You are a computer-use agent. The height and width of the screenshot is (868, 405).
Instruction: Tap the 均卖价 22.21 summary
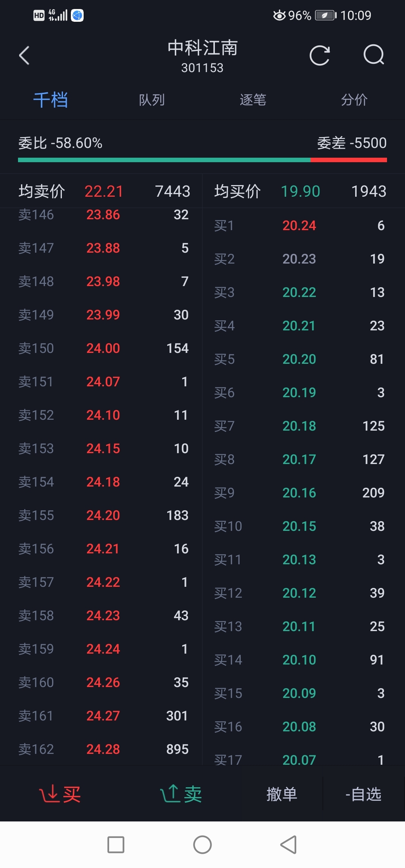103,191
